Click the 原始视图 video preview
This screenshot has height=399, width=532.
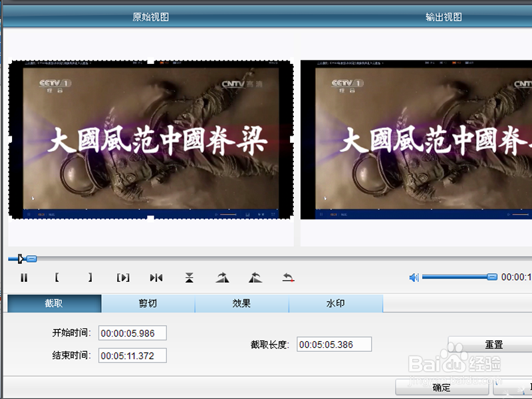point(151,140)
